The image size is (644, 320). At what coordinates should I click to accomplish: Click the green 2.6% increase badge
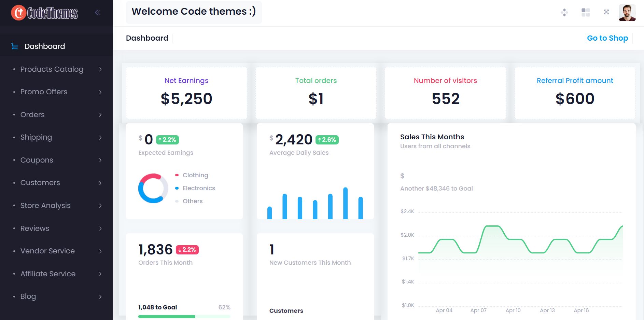pos(327,140)
